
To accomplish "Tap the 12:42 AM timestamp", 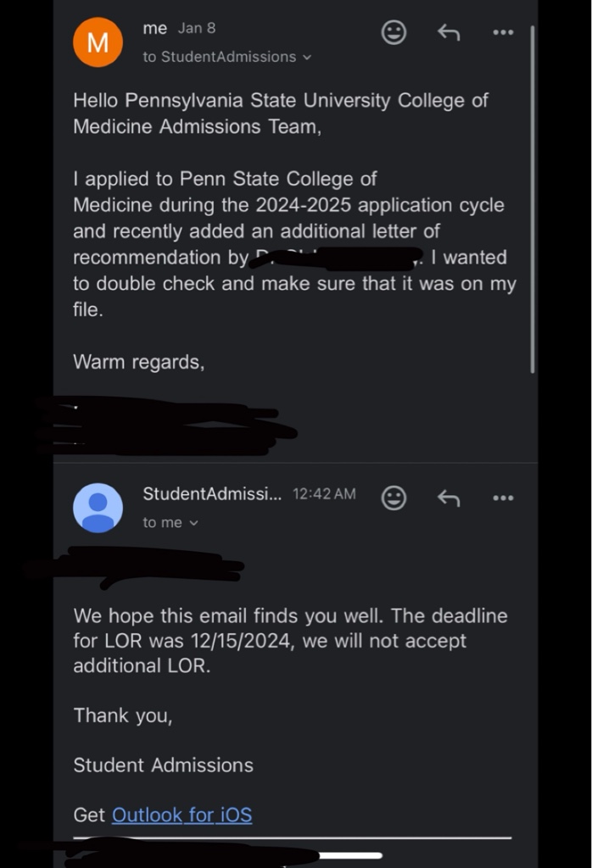I will tap(324, 494).
